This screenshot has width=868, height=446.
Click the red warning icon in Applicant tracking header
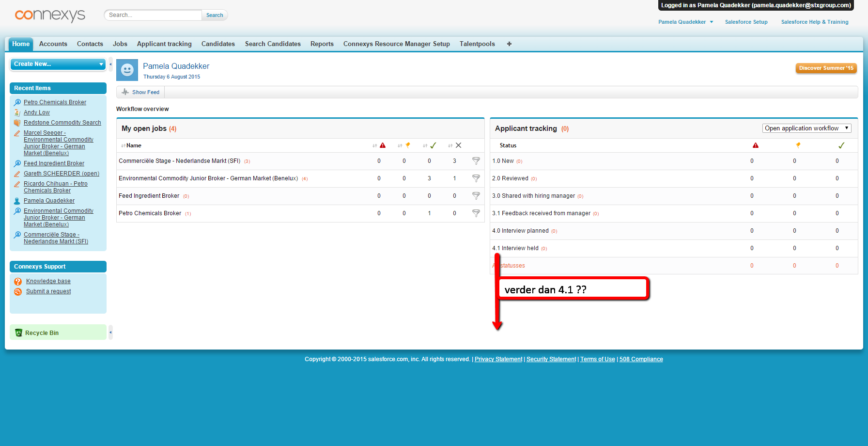point(756,145)
